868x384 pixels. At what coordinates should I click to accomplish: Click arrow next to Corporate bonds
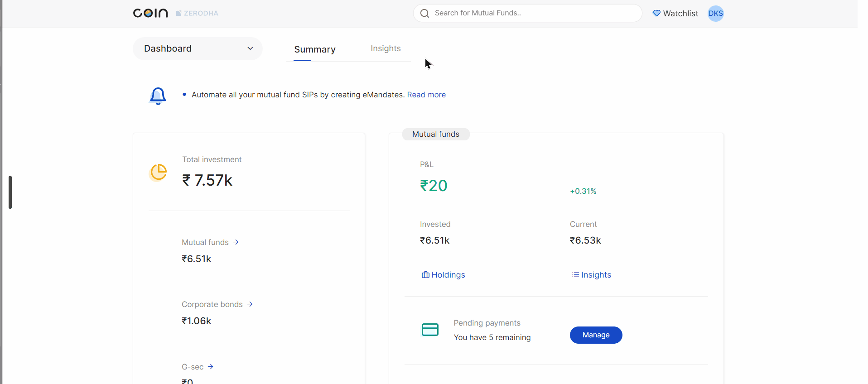[x=250, y=304]
